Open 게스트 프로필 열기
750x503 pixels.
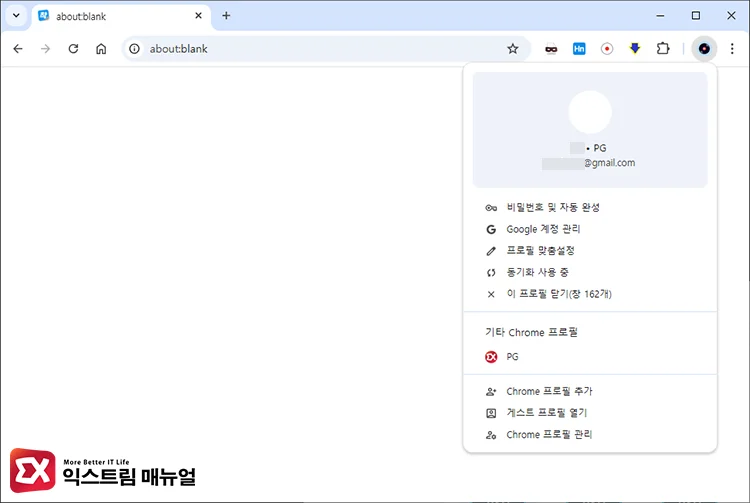(x=590, y=413)
